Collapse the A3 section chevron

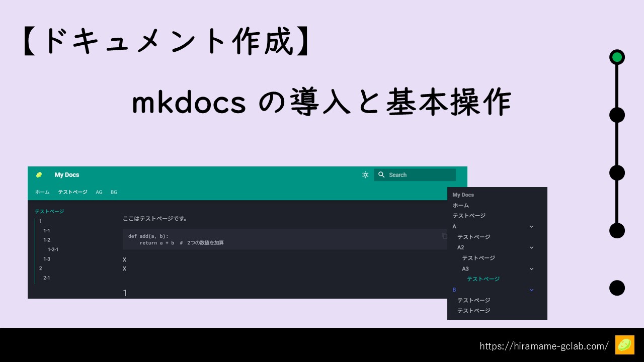[531, 269]
